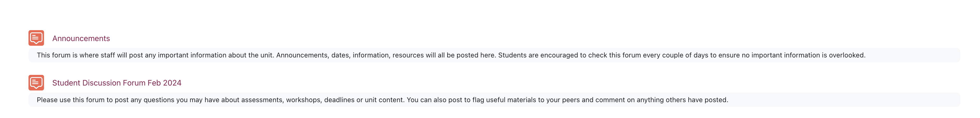Click the "Student Discussion Forum Feb 2024" title
Image resolution: width=980 pixels, height=118 pixels.
click(117, 83)
